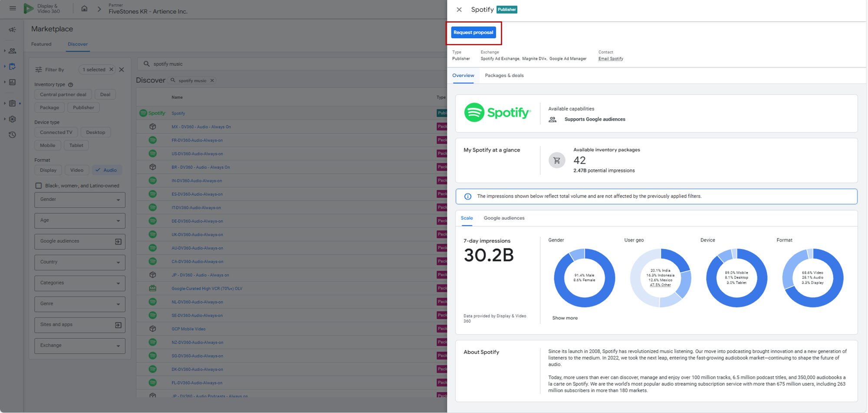
Task: Close the Spotify publisher panel
Action: (459, 10)
